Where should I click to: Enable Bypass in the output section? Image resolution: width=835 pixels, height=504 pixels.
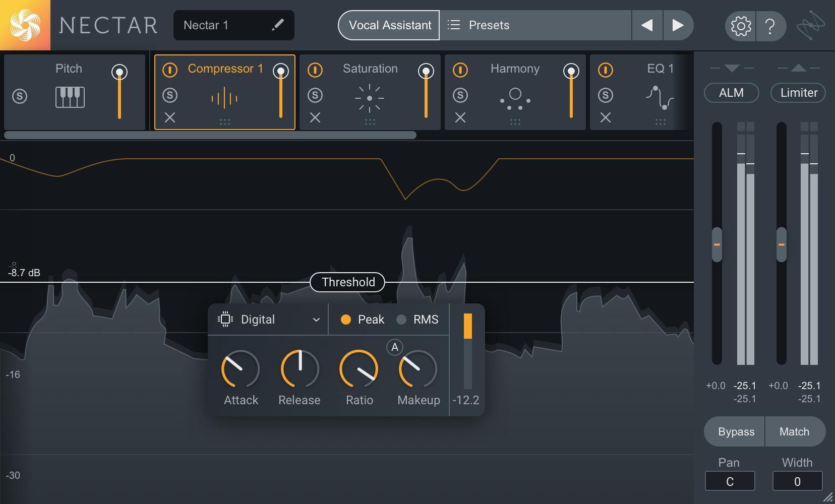[736, 431]
